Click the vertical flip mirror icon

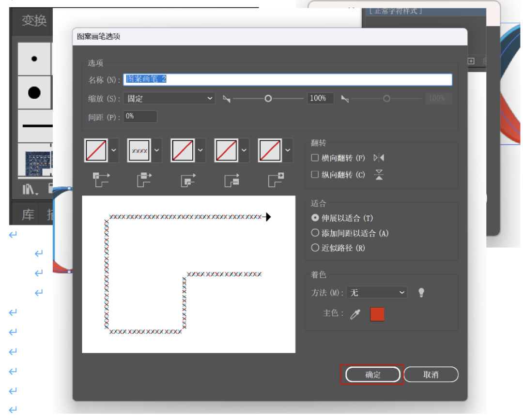click(x=379, y=174)
